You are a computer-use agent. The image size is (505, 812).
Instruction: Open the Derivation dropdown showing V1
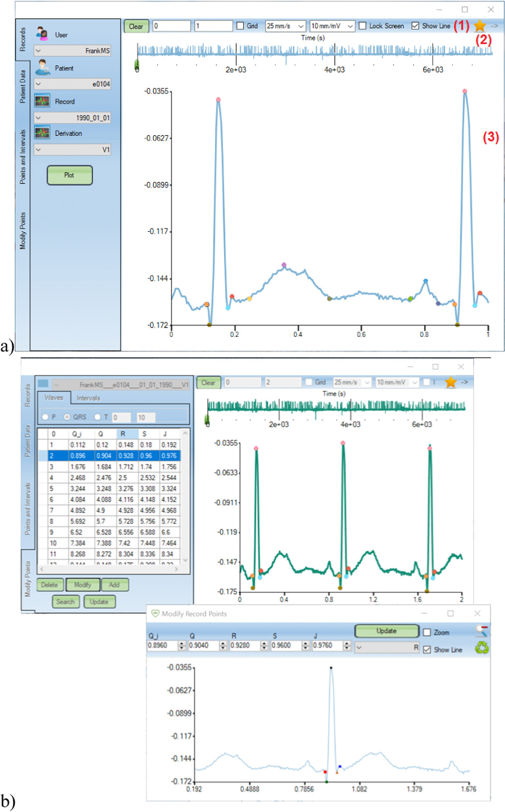pyautogui.click(x=72, y=150)
